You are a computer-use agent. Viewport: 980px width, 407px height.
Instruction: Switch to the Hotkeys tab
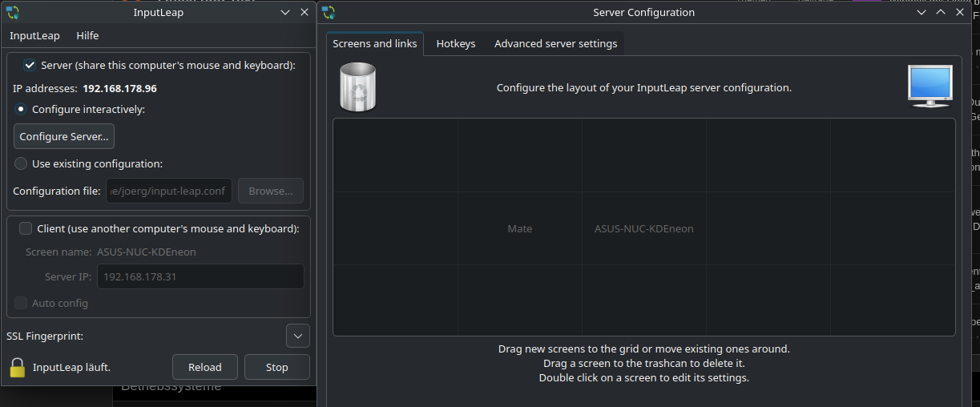pos(456,43)
